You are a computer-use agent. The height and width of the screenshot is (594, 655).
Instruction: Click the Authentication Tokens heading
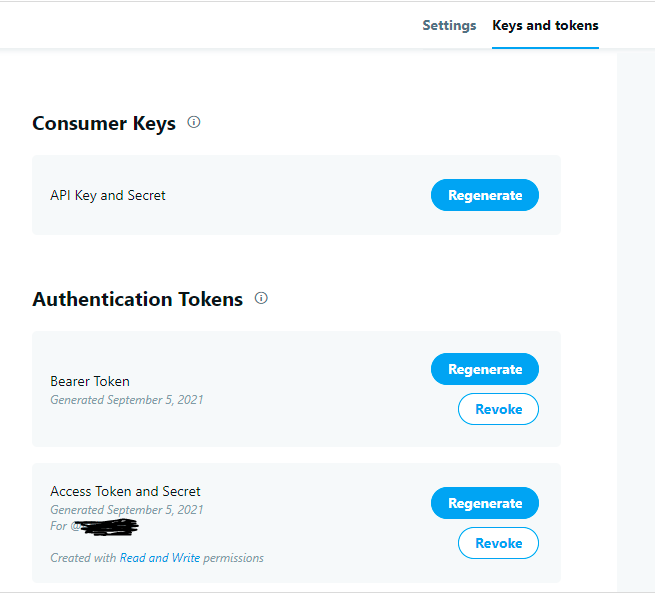coord(137,299)
